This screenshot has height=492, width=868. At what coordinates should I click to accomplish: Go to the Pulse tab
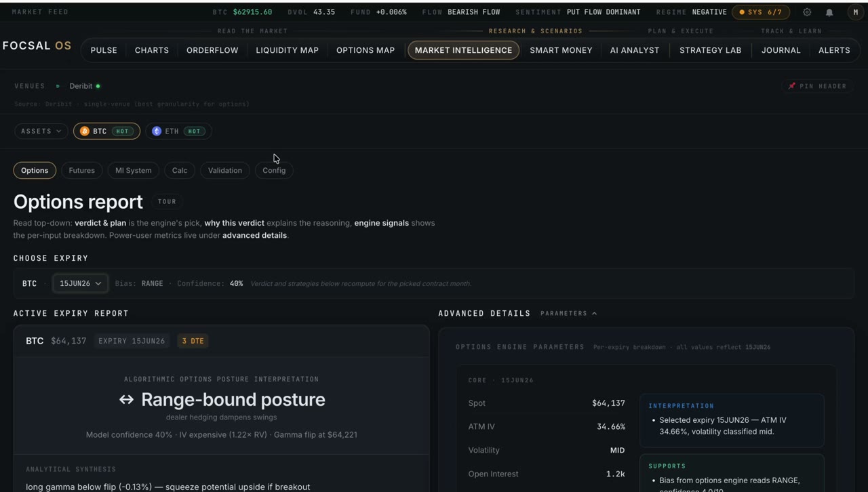(104, 50)
